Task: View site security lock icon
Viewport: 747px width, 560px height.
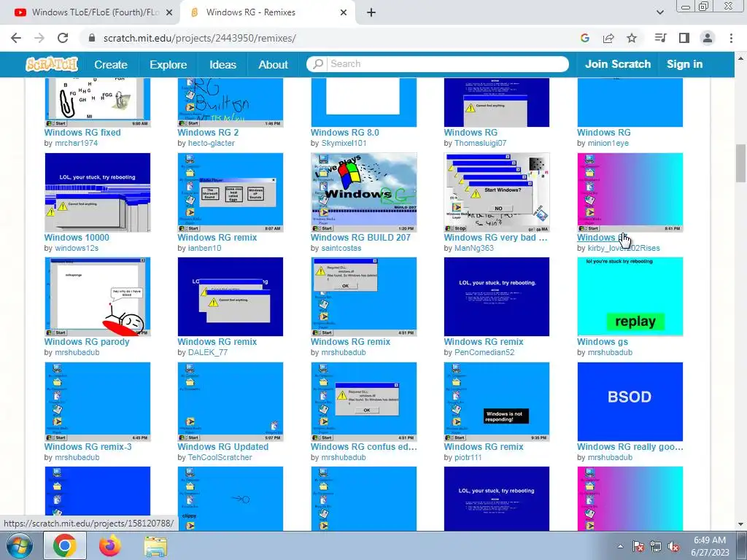Action: click(x=92, y=38)
